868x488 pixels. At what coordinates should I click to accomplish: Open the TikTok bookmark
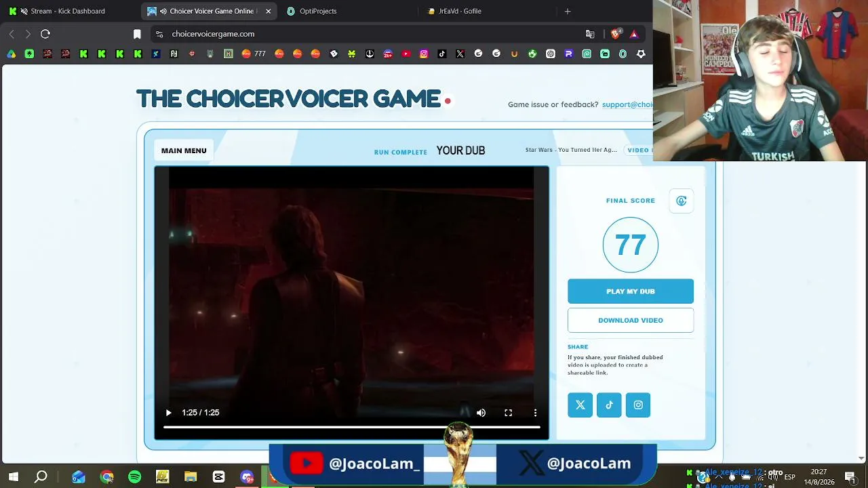[442, 54]
